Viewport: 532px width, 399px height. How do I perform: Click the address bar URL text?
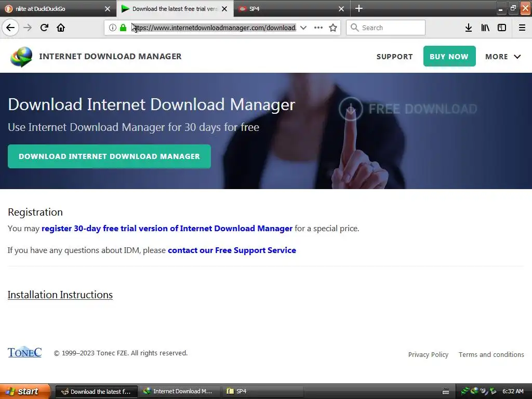[x=215, y=28]
